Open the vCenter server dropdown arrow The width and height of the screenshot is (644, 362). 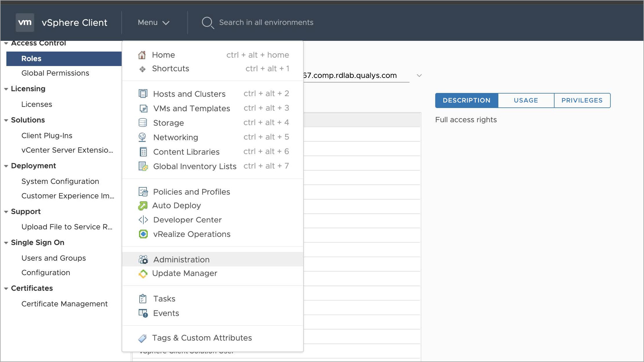point(419,76)
